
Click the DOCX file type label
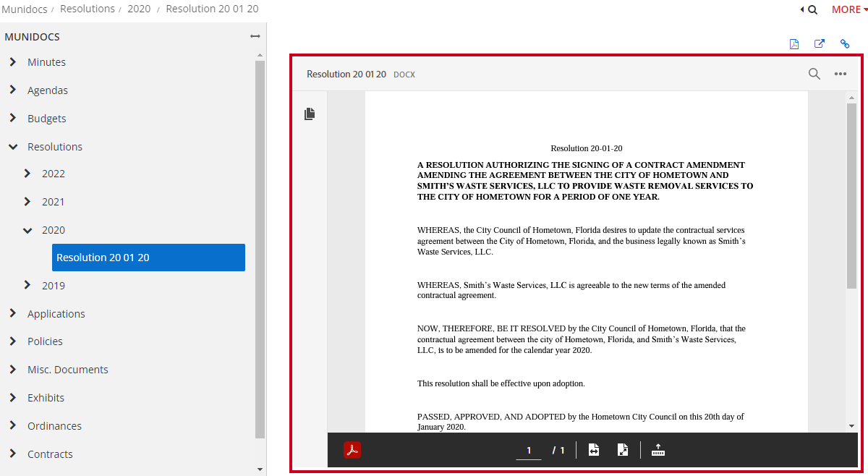point(404,75)
